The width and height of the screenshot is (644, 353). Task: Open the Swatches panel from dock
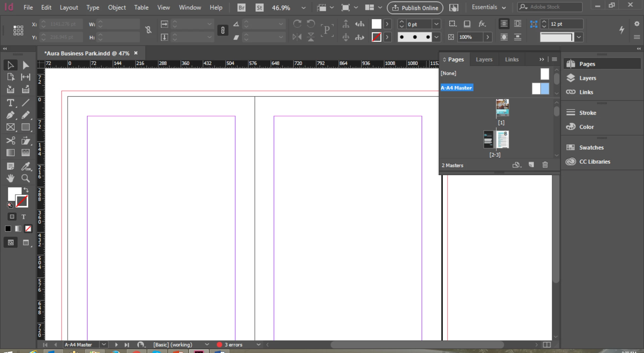(x=591, y=147)
